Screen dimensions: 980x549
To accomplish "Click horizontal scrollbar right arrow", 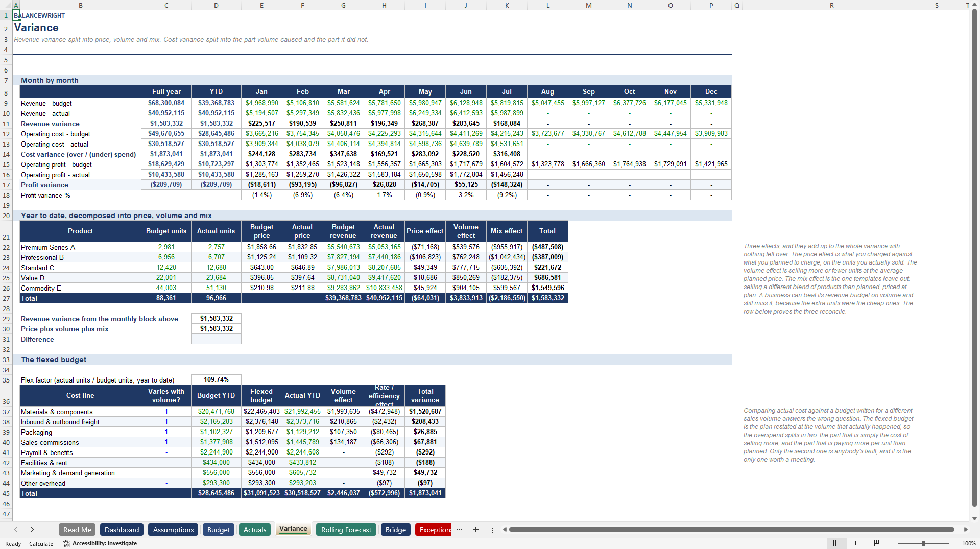I will tap(965, 530).
